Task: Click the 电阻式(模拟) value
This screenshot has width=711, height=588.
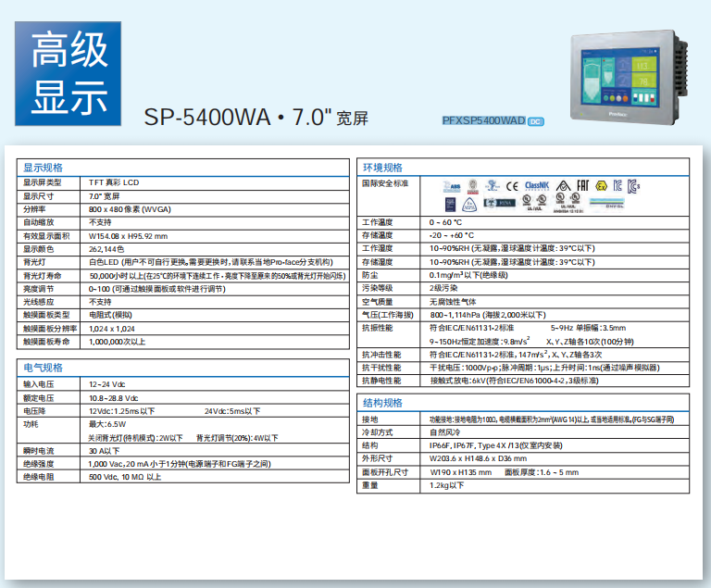Action: (110, 315)
